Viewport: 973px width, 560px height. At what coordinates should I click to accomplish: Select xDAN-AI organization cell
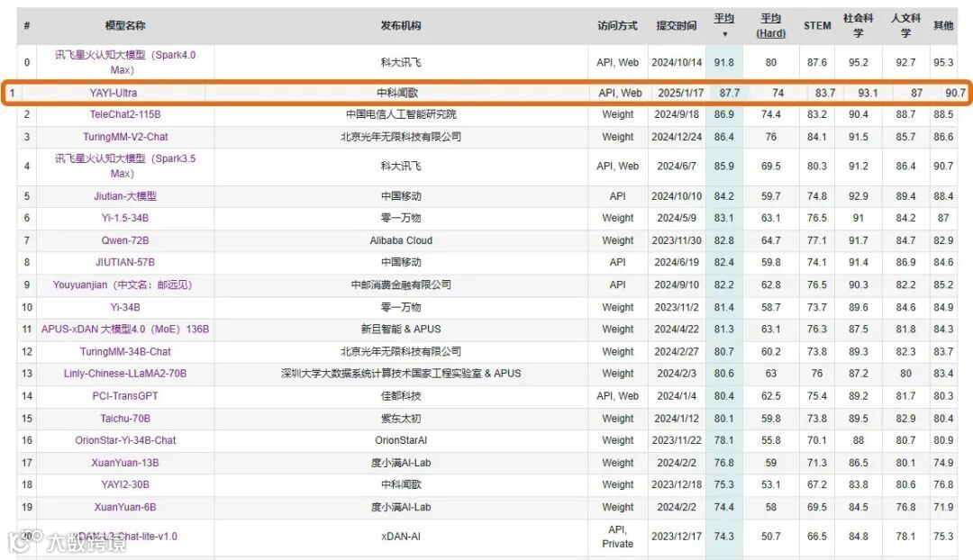click(x=401, y=537)
